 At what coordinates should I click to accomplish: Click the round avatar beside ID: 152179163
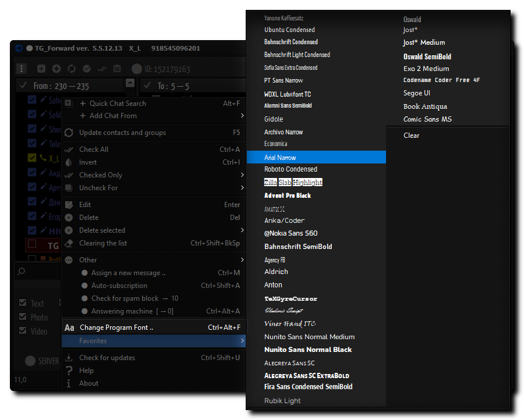click(x=137, y=69)
